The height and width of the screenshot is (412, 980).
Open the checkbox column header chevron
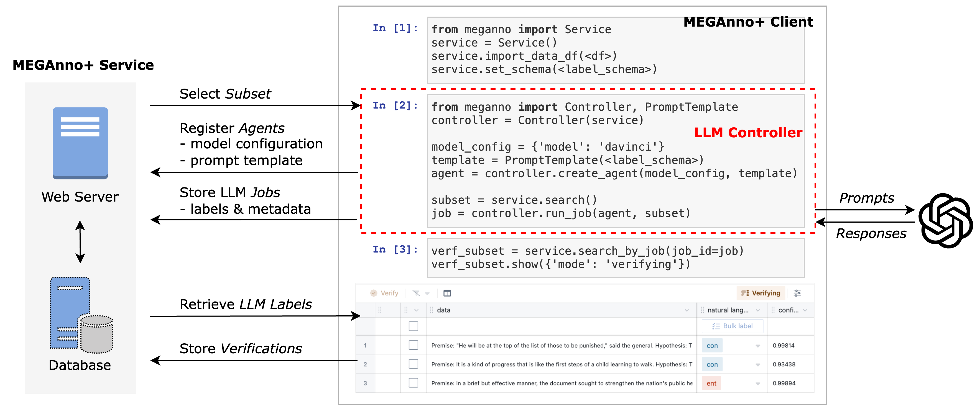click(x=417, y=310)
